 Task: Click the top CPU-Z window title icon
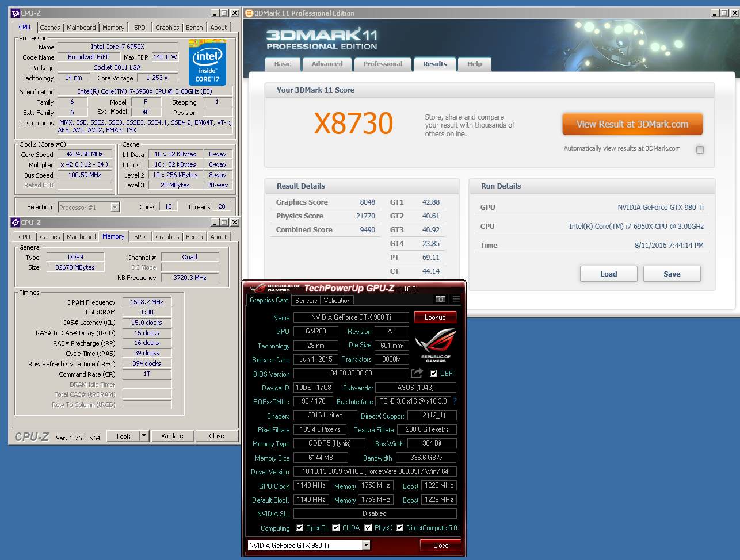(x=16, y=13)
